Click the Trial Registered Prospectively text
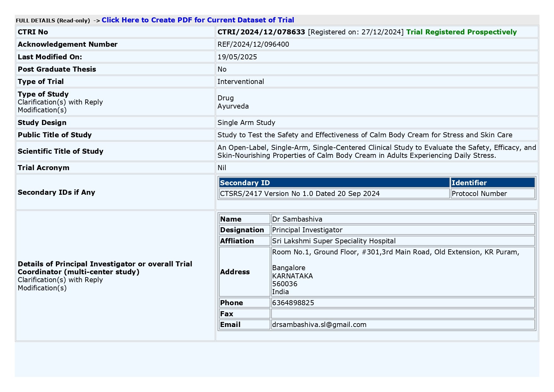 (x=461, y=32)
